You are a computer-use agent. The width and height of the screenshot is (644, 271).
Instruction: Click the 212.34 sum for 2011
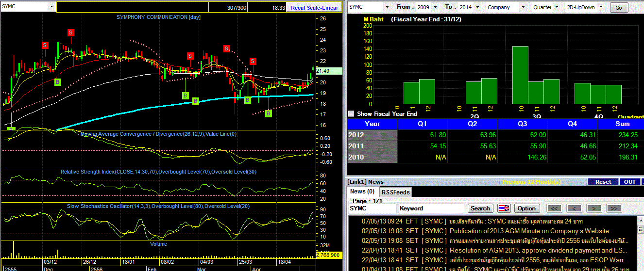(x=621, y=146)
